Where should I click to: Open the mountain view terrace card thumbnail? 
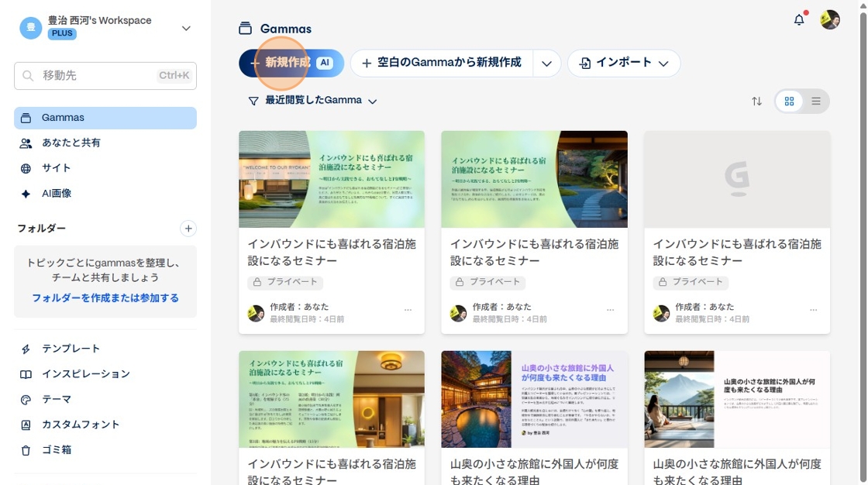(737, 399)
